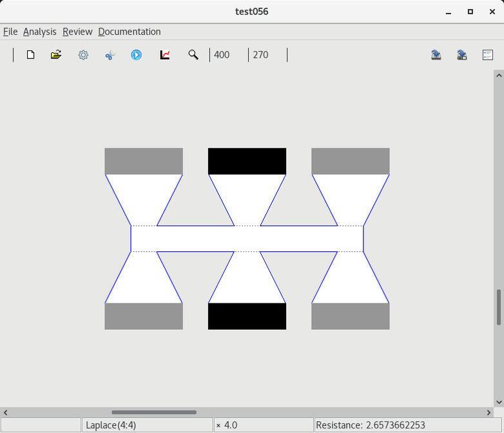This screenshot has height=433, width=504.
Task: Show the graph chart icon
Action: pyautogui.click(x=165, y=55)
